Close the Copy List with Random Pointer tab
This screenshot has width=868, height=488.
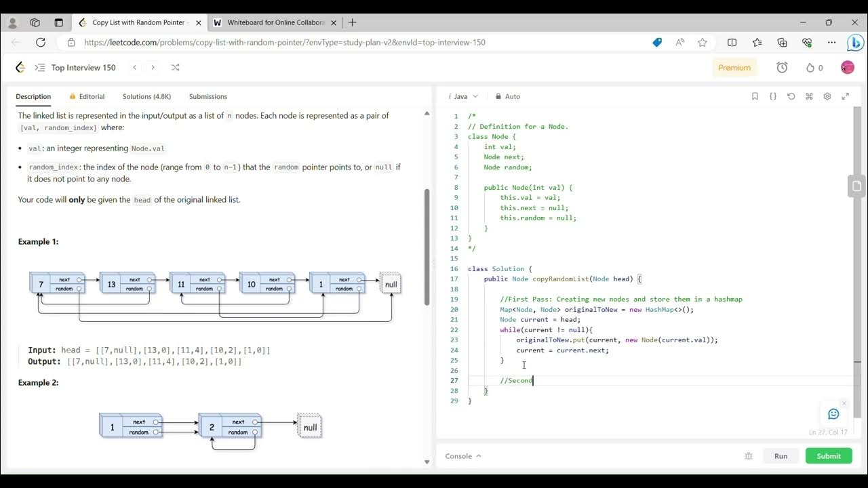pos(199,22)
